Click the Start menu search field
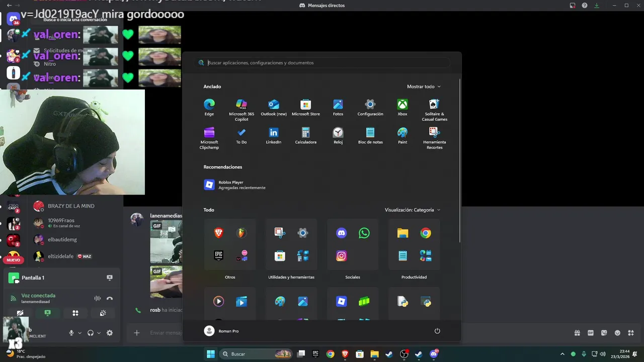This screenshot has height=362, width=644. click(322, 63)
